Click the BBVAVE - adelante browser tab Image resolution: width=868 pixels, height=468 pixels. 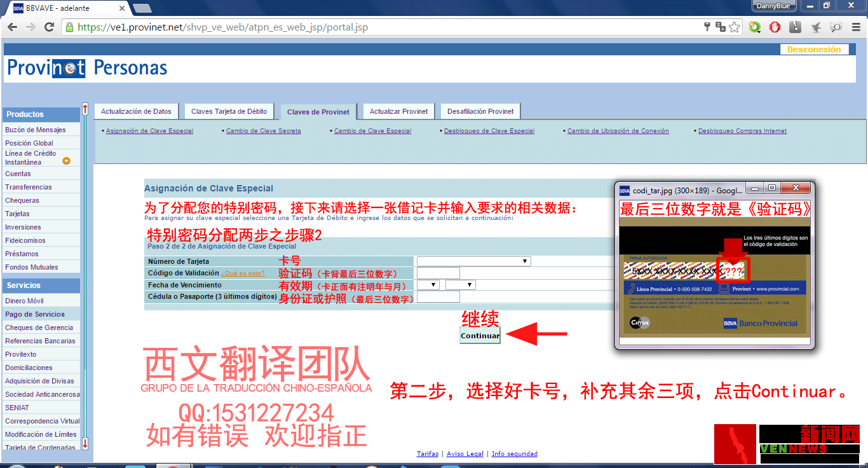67,8
